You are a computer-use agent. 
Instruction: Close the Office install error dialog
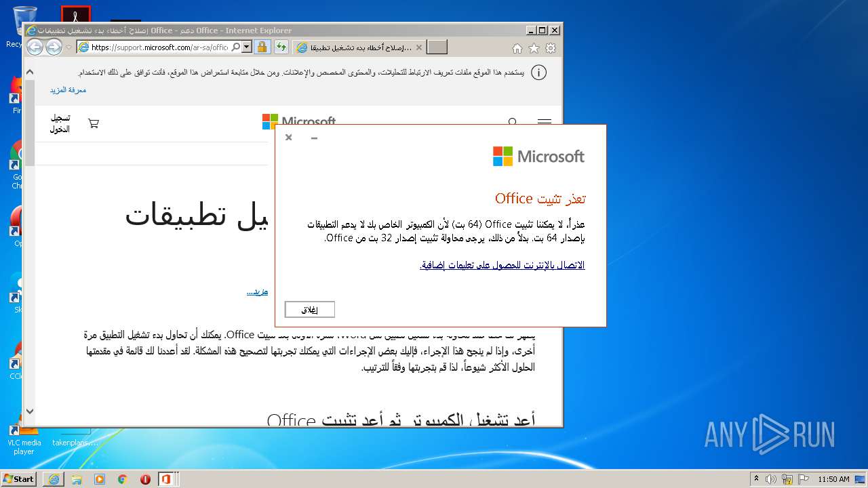pos(288,138)
